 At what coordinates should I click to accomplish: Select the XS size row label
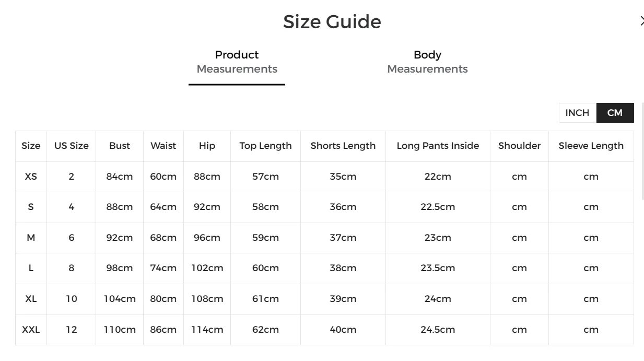click(31, 177)
